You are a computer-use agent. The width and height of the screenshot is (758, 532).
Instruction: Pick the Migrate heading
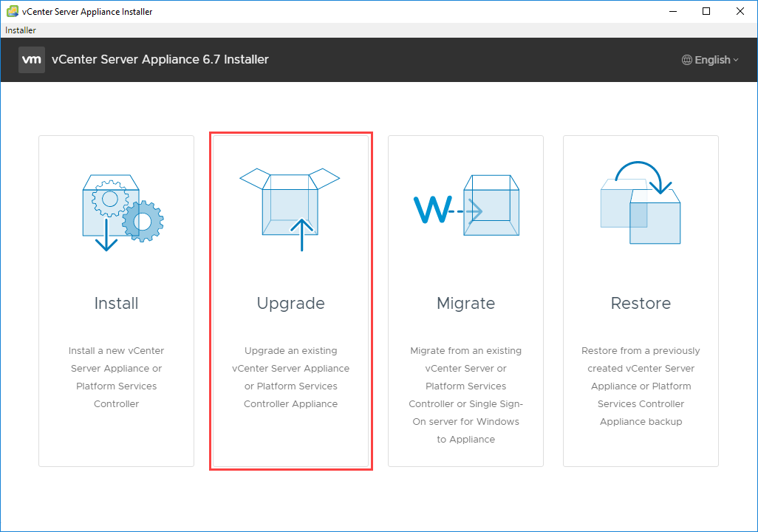click(466, 304)
